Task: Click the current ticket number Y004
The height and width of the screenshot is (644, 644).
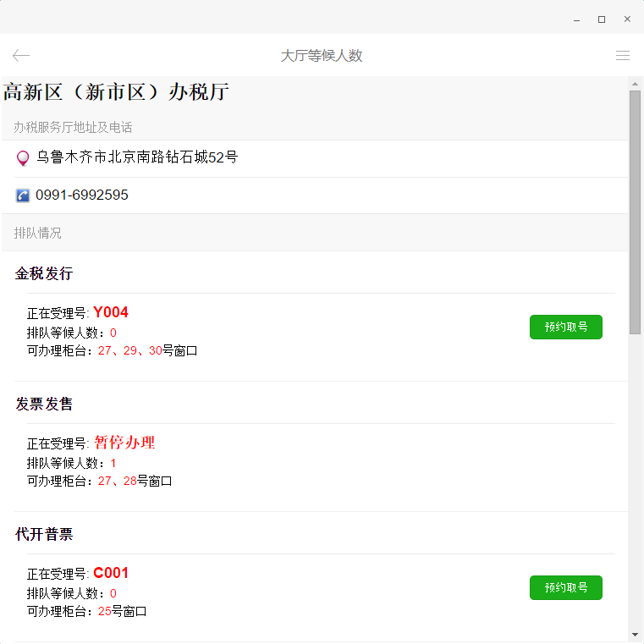Action: pyautogui.click(x=111, y=312)
